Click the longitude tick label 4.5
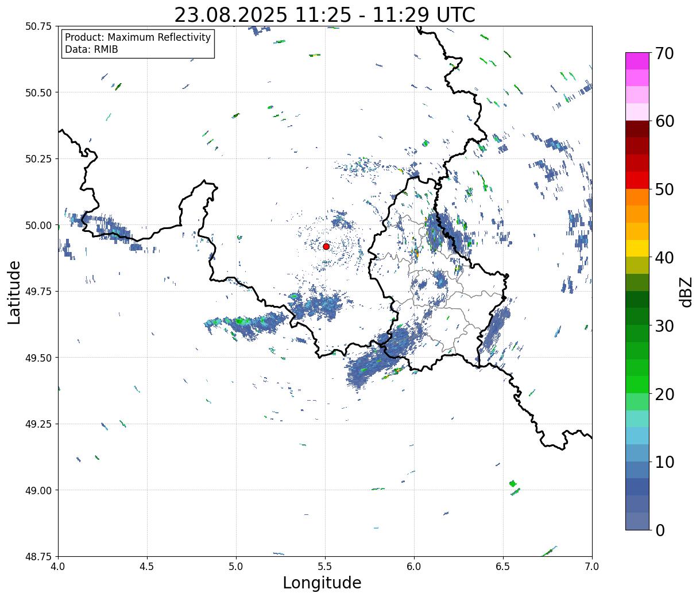This screenshot has width=700, height=597. coord(147,566)
